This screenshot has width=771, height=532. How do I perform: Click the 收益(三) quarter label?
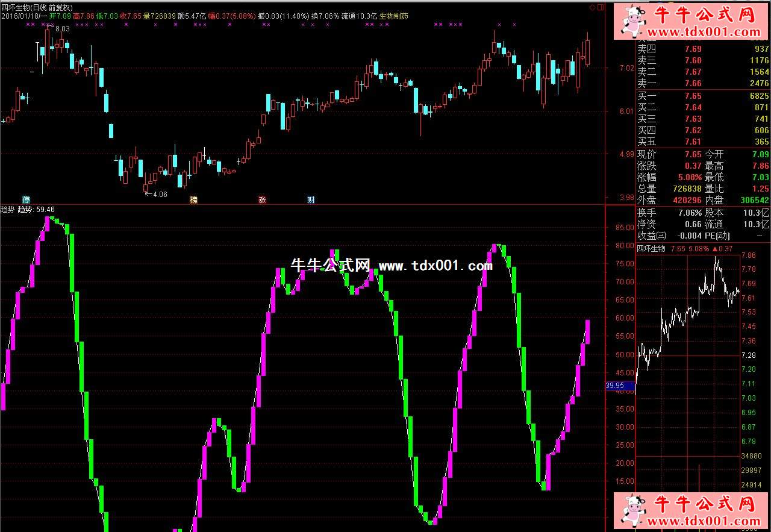[x=651, y=236]
